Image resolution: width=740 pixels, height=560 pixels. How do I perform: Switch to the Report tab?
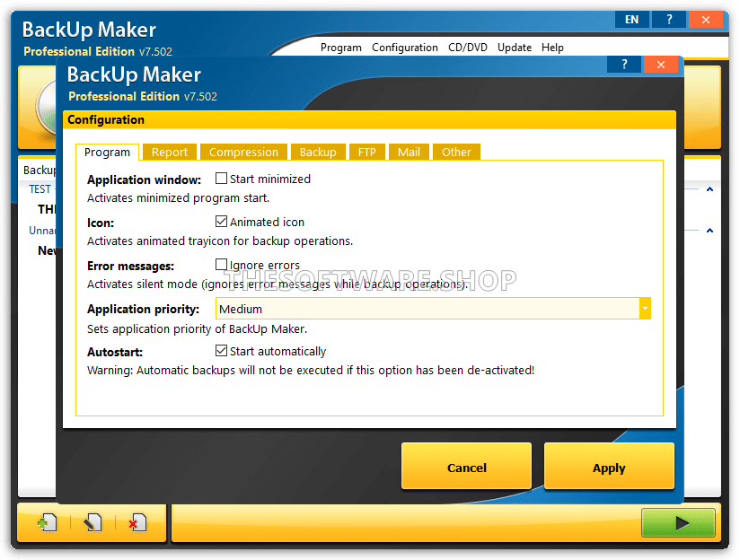(170, 152)
